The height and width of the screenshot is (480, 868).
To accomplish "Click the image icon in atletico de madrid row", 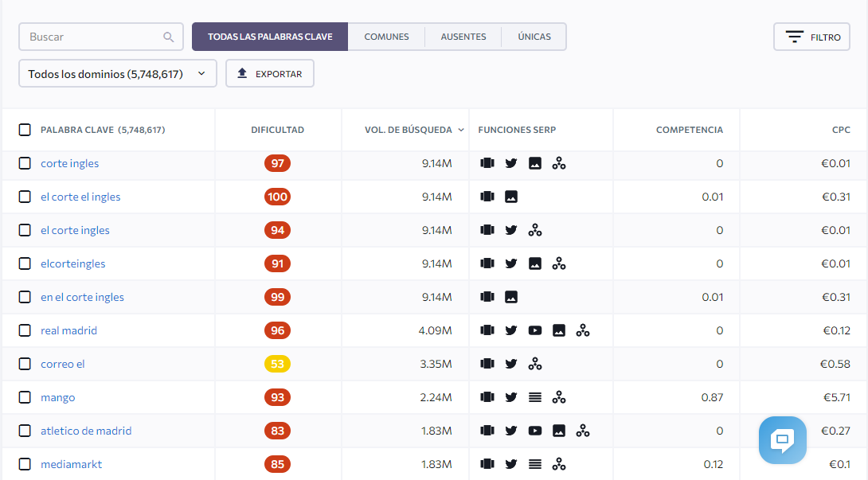I will 558,431.
